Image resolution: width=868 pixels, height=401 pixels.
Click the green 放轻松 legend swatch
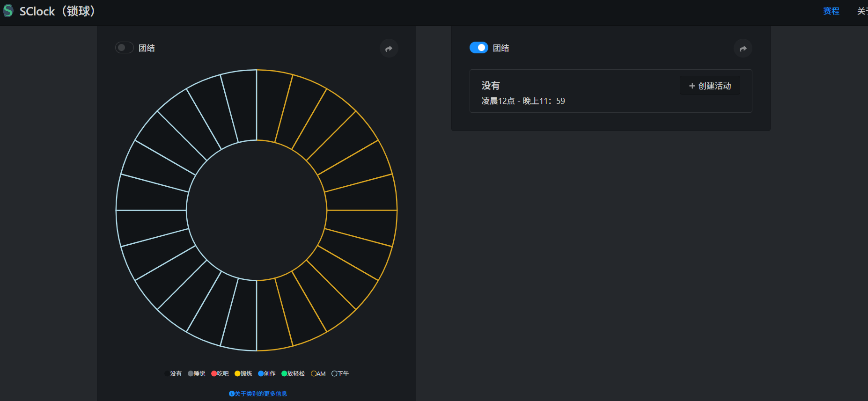[284, 373]
